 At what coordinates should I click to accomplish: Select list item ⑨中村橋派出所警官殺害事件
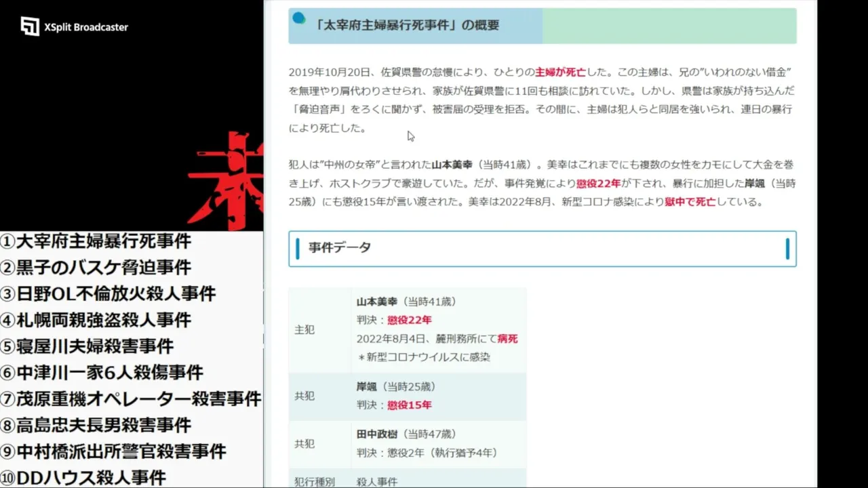pyautogui.click(x=114, y=452)
